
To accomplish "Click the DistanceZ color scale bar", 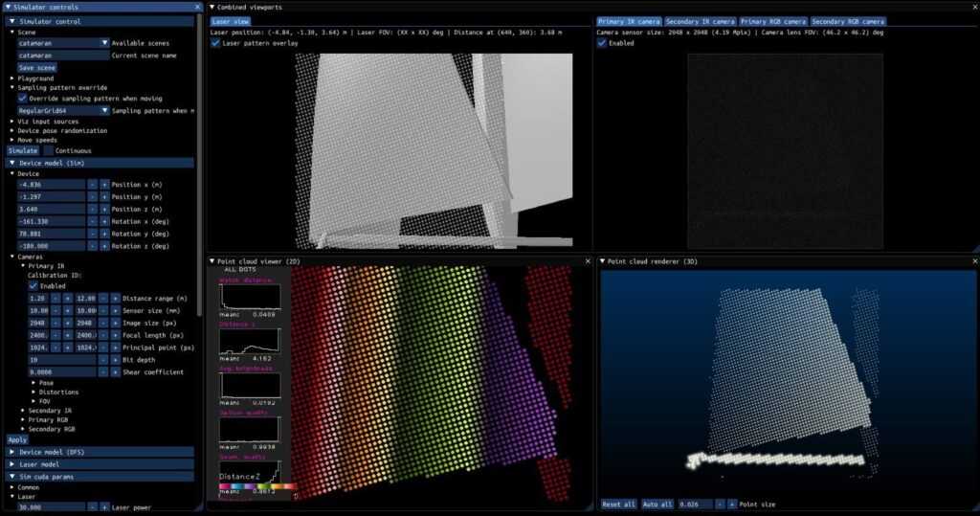I will tap(255, 487).
